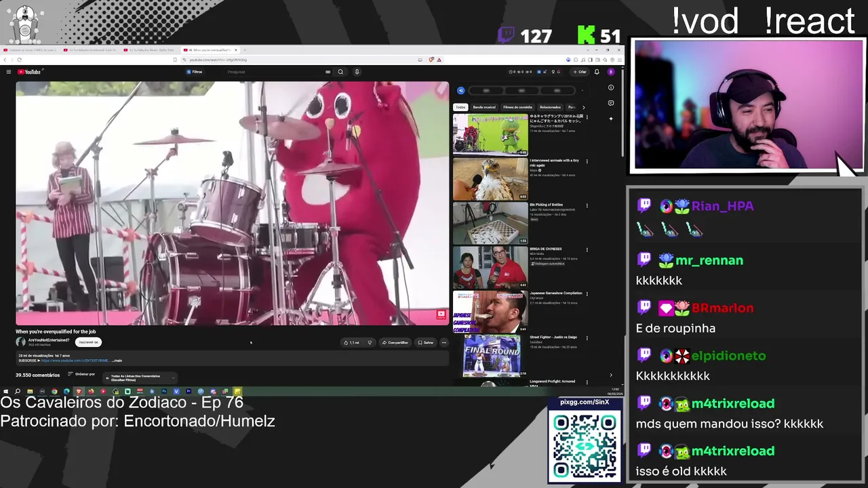Switch to the 'Yu Yu Hakusho Music: Battle Time' tab
This screenshot has width=868, height=488.
tap(150, 50)
